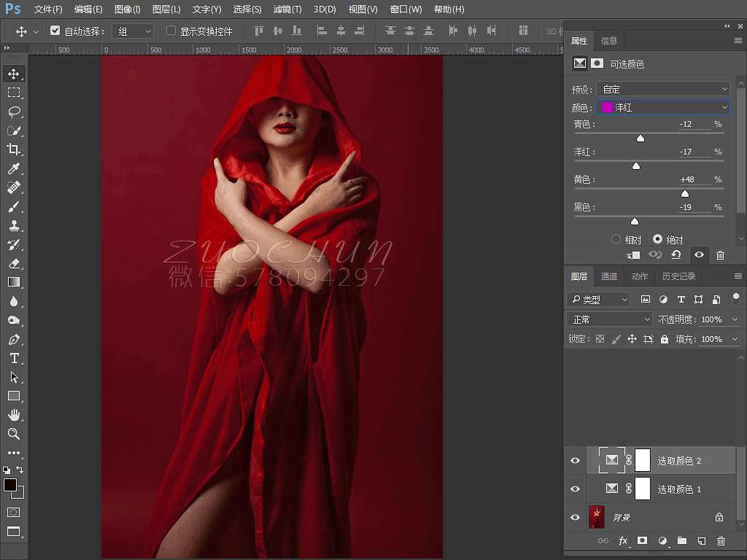Click the Add layer mask icon

641,540
